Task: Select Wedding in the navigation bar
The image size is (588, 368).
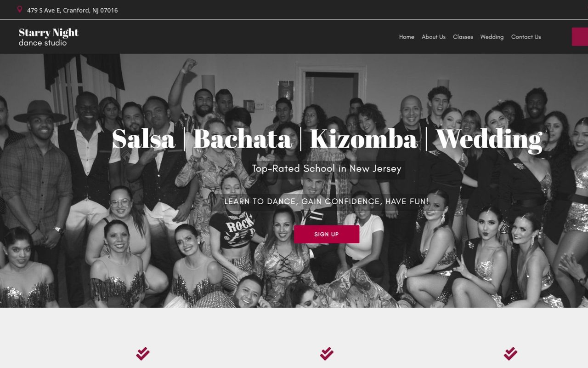Action: coord(492,37)
